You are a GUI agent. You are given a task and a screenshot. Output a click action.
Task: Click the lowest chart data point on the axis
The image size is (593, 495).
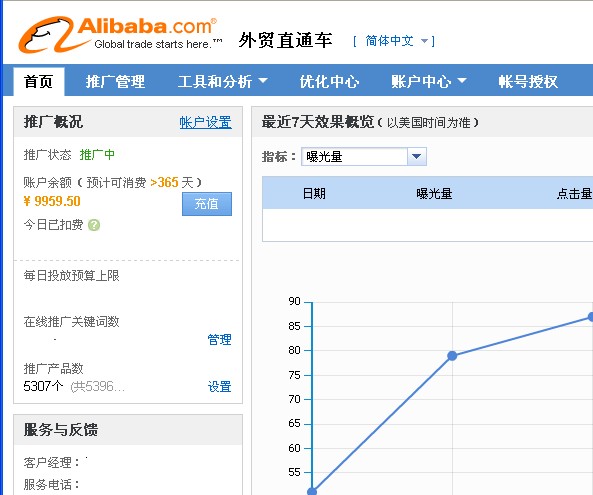tap(312, 491)
